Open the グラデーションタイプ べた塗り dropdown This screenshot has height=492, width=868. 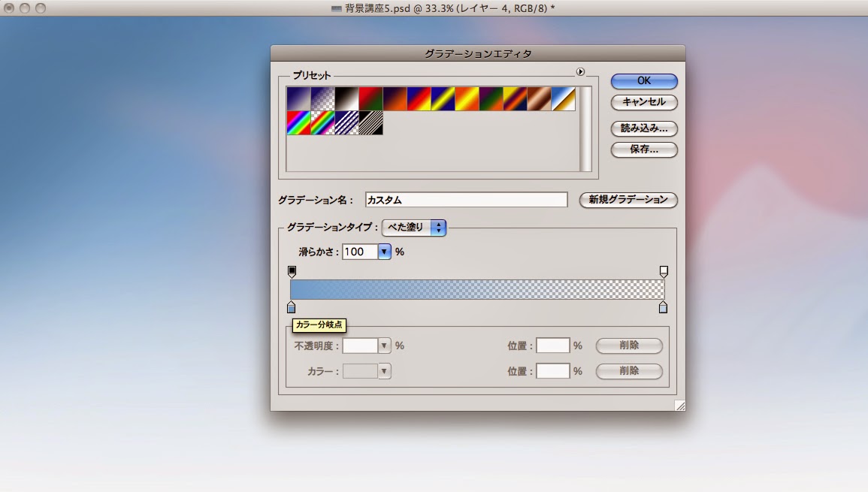[x=414, y=228]
